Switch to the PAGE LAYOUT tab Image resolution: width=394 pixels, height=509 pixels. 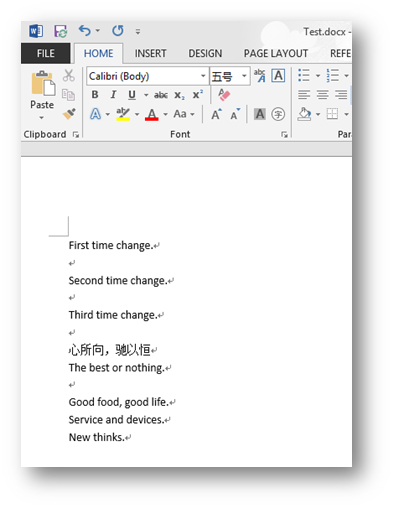276,53
